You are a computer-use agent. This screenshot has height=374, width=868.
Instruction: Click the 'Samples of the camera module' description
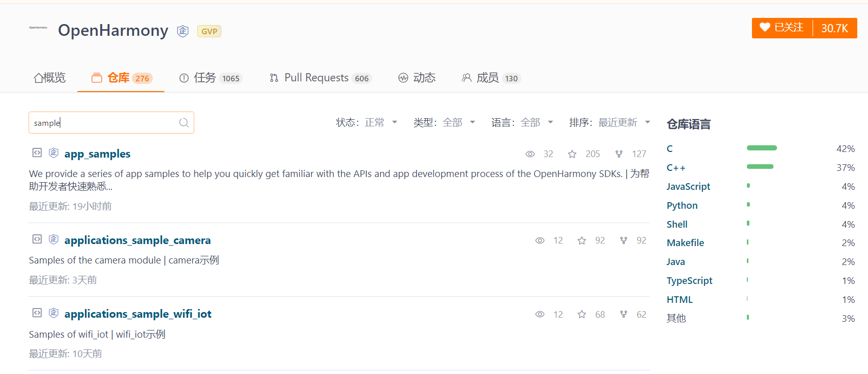point(124,260)
